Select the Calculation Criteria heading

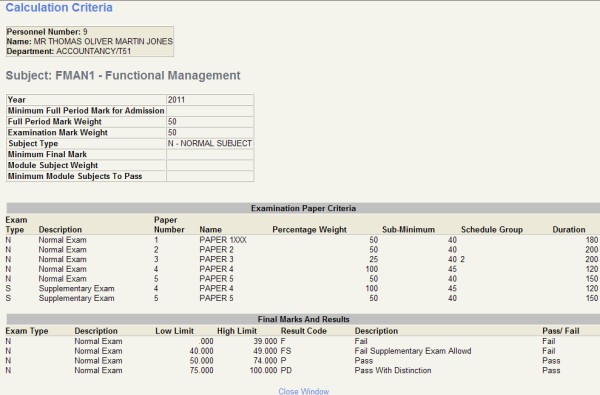coord(59,8)
